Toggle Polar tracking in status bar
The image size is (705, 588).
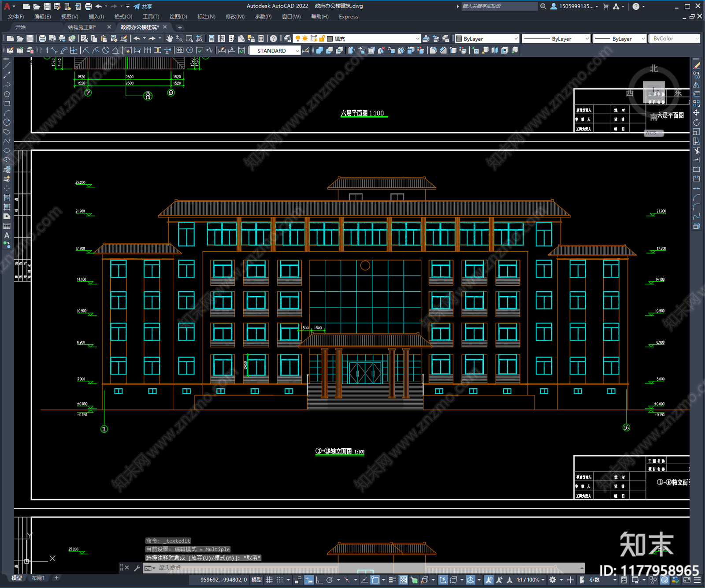click(330, 580)
